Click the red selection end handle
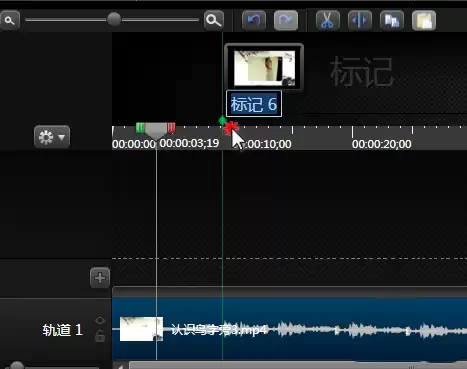Screen dimensions: 467x369 click(x=171, y=127)
